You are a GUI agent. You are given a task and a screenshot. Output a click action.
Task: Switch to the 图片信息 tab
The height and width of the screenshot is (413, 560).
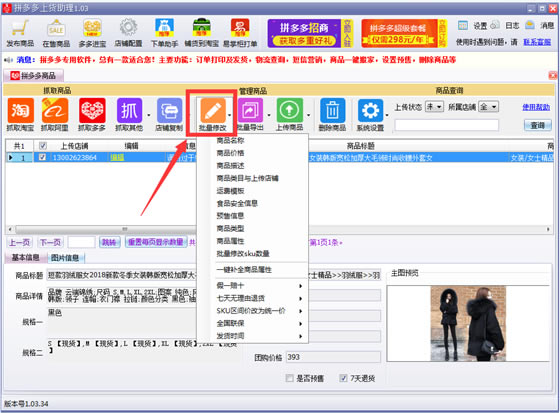click(x=65, y=257)
